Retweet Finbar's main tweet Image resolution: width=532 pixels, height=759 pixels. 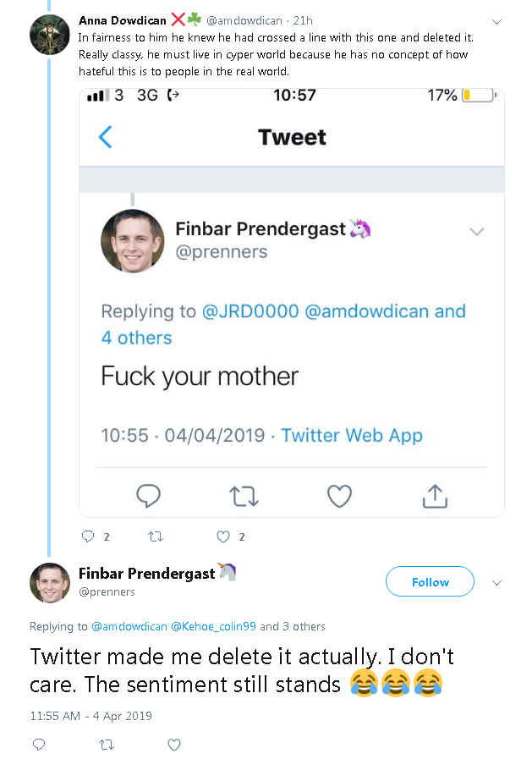[x=107, y=745]
